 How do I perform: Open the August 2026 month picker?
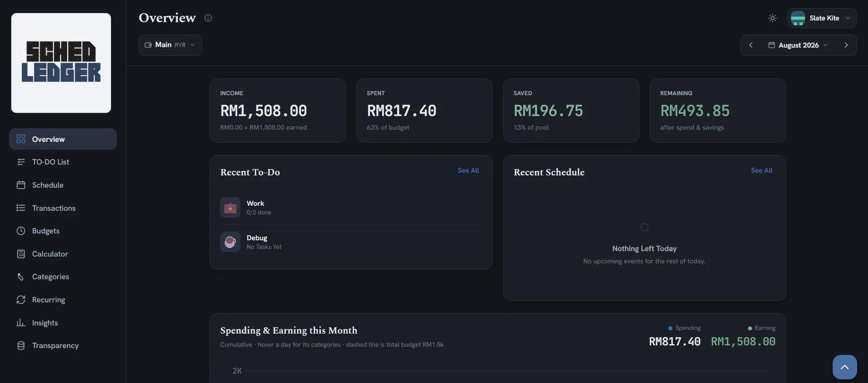click(x=798, y=45)
